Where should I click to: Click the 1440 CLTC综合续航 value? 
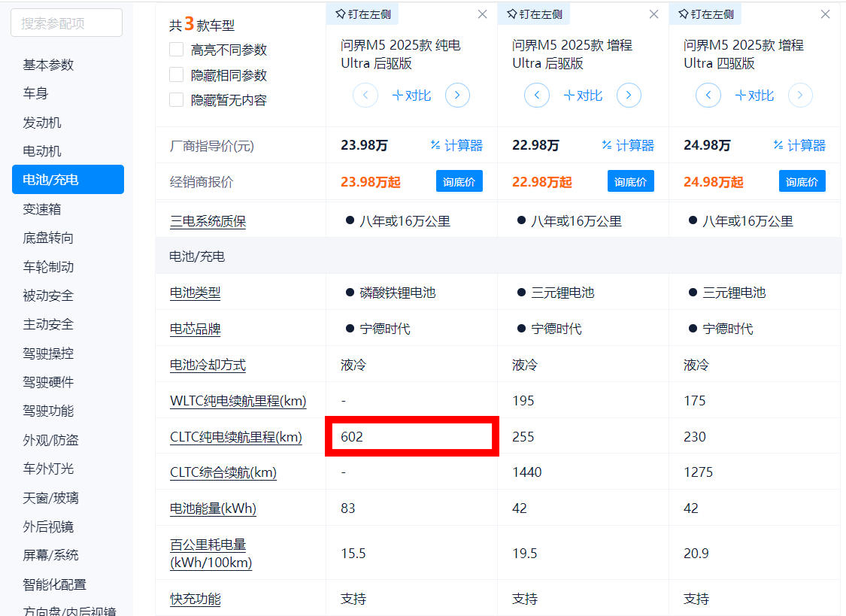527,472
